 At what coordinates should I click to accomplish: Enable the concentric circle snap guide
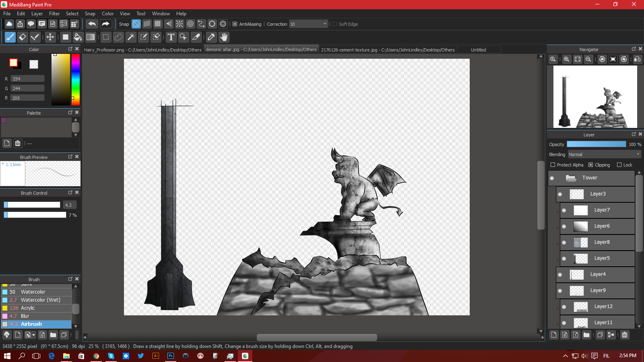point(190,24)
